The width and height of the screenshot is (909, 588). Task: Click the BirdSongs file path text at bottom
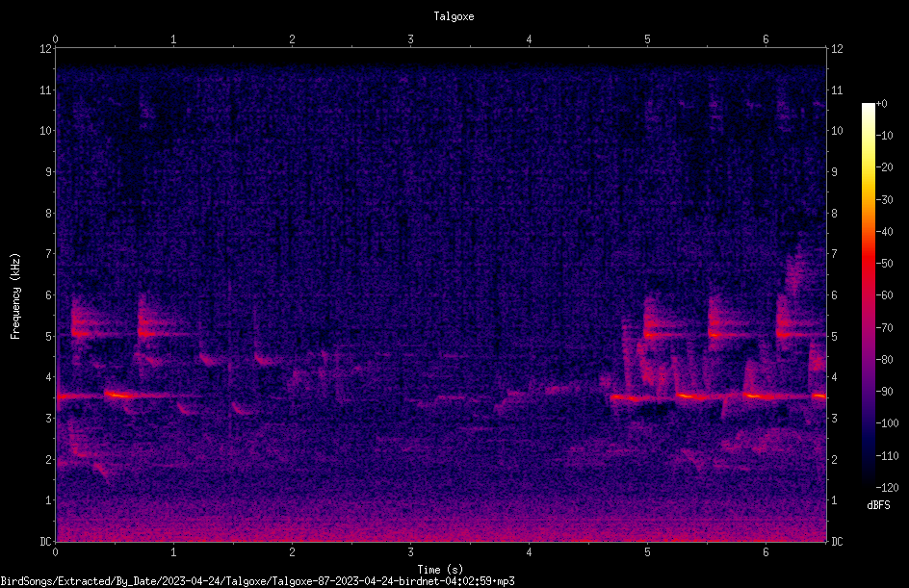pyautogui.click(x=257, y=581)
